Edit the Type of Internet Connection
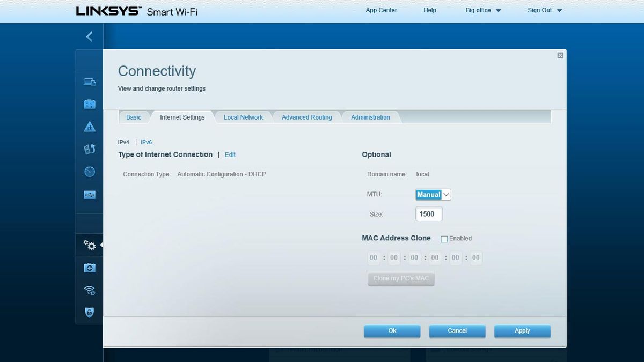The height and width of the screenshot is (362, 644). coord(230,154)
